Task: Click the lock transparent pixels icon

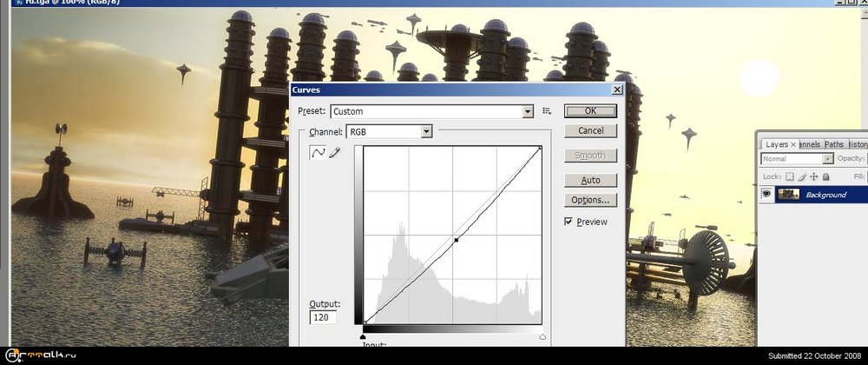Action: (790, 176)
